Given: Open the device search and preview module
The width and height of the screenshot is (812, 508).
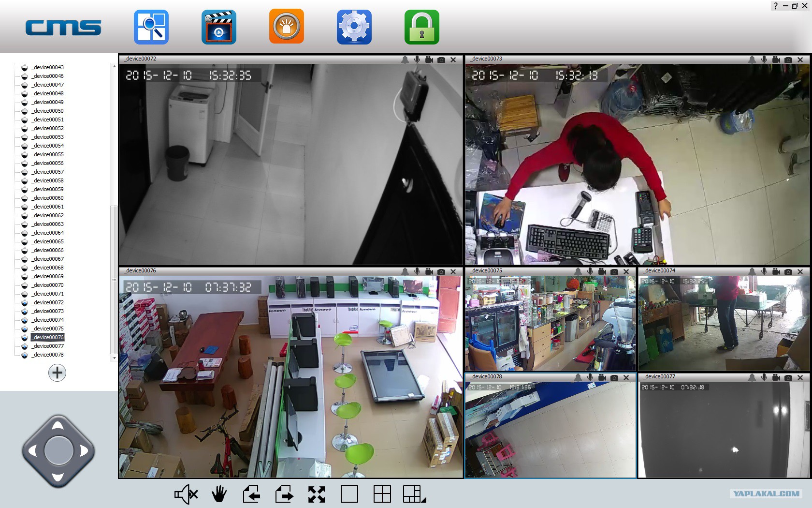Looking at the screenshot, I should (x=151, y=27).
